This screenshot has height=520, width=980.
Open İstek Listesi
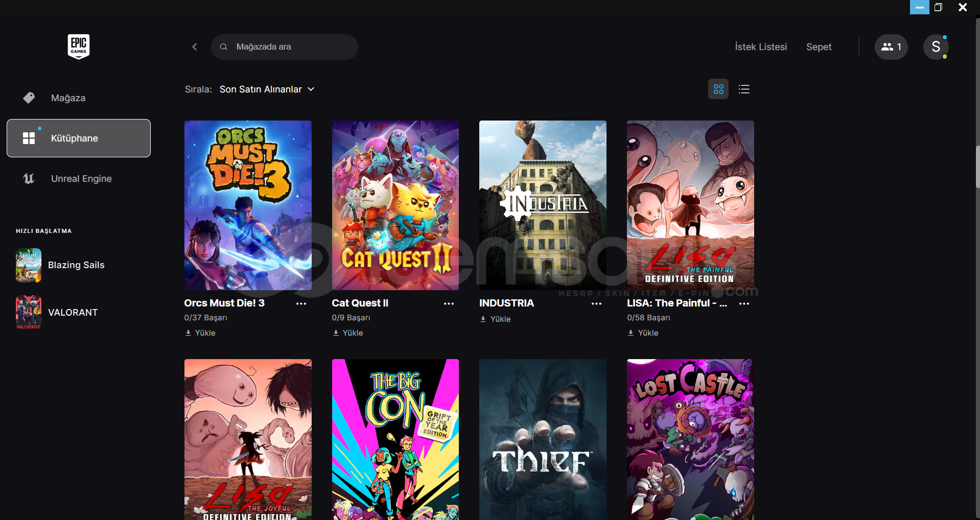coord(761,47)
